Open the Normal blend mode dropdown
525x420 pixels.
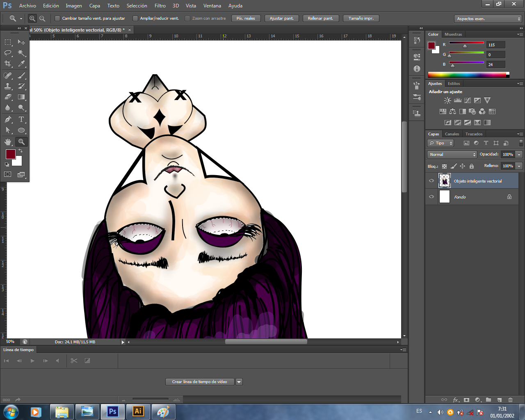(452, 155)
